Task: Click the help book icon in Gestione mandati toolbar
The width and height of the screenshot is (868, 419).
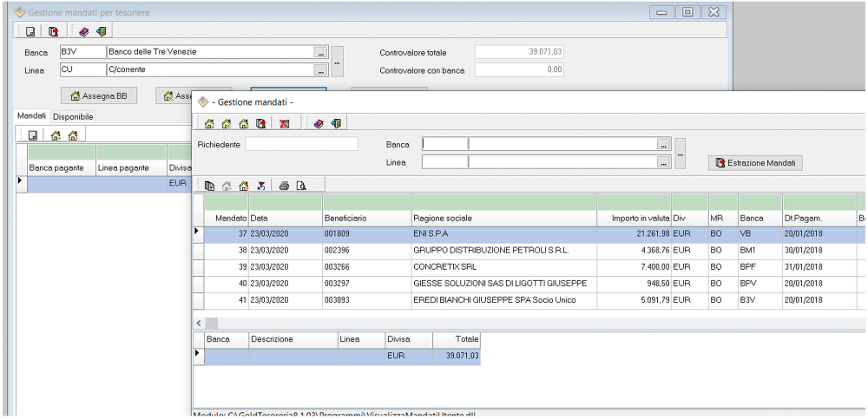Action: [319, 124]
